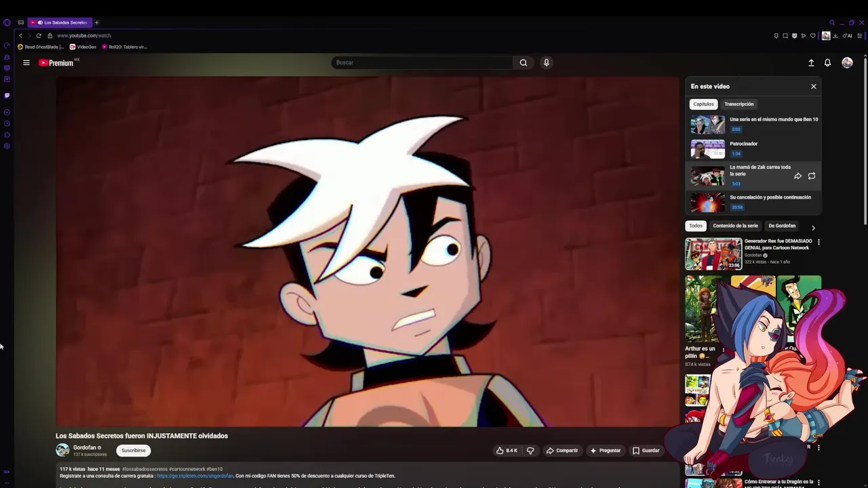Open the Gordofan channel name link
The width and height of the screenshot is (868, 488).
coord(85,447)
